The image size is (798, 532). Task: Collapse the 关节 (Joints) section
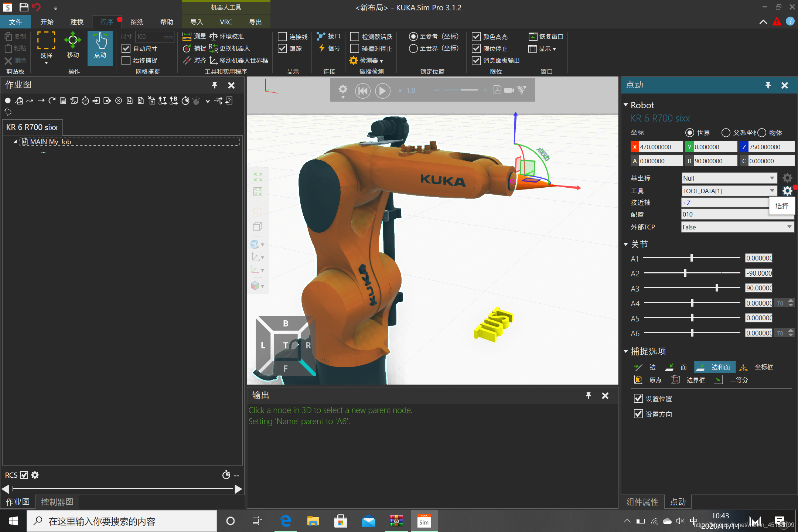point(626,244)
